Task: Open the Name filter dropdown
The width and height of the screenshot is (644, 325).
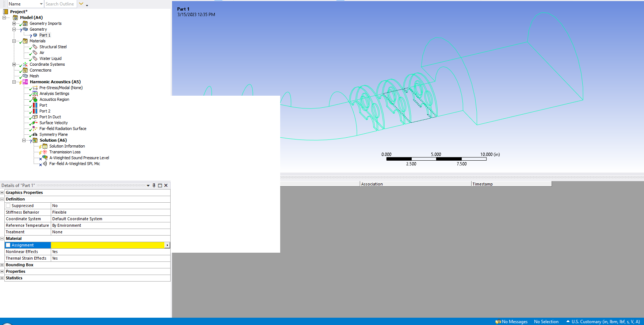Action: 41,4
